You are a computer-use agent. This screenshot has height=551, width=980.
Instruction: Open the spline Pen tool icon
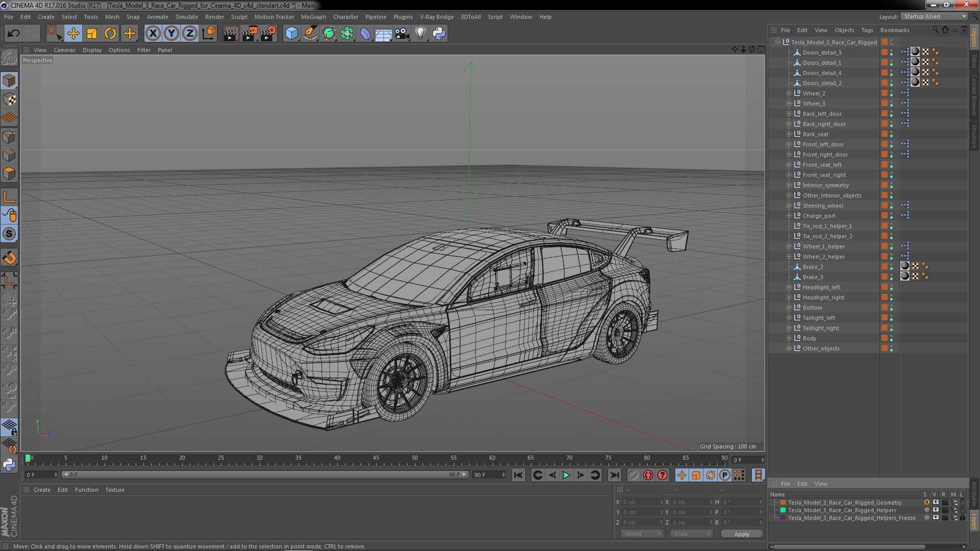[x=310, y=34]
